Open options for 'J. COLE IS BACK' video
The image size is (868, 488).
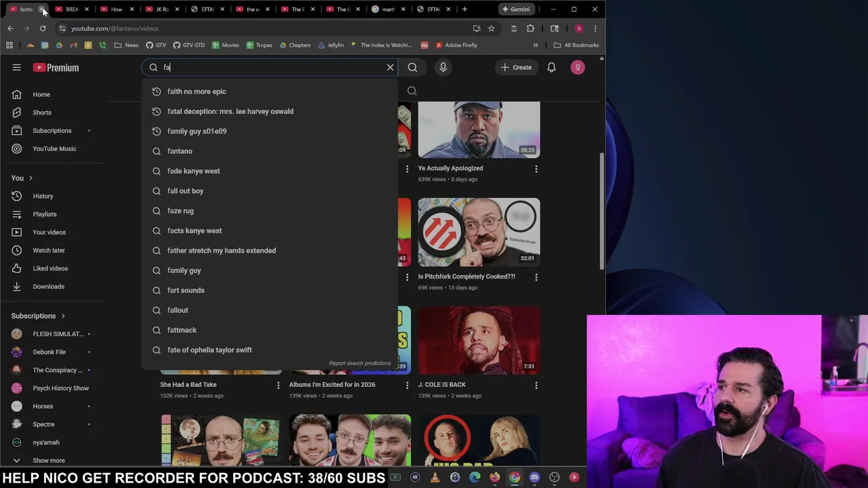tap(536, 385)
